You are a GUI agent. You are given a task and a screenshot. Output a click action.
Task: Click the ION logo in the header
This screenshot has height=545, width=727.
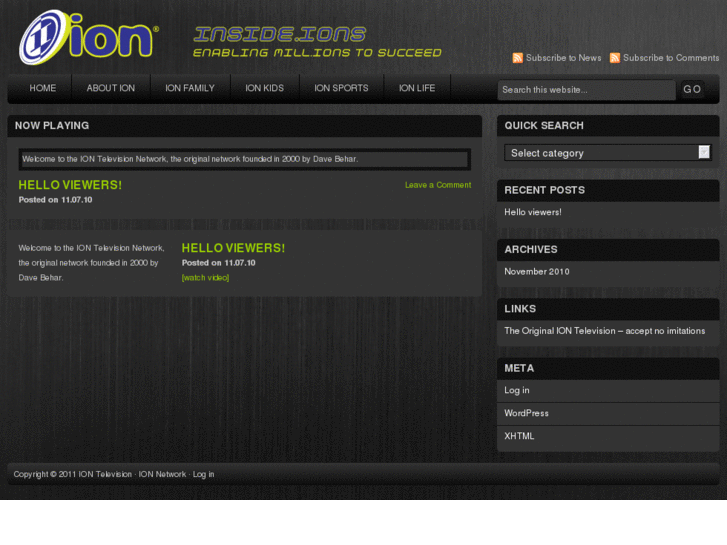click(x=89, y=37)
